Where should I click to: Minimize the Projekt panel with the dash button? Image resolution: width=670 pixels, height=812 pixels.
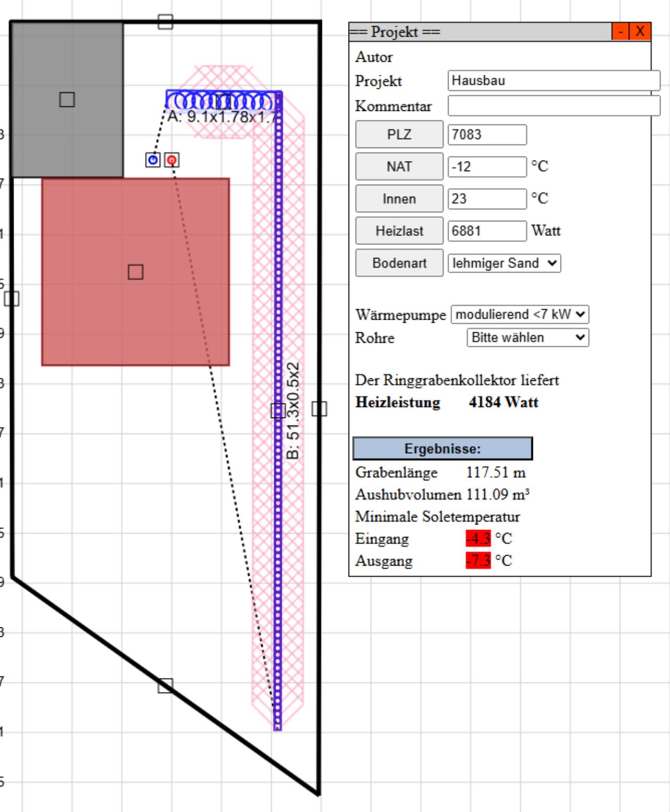click(620, 31)
